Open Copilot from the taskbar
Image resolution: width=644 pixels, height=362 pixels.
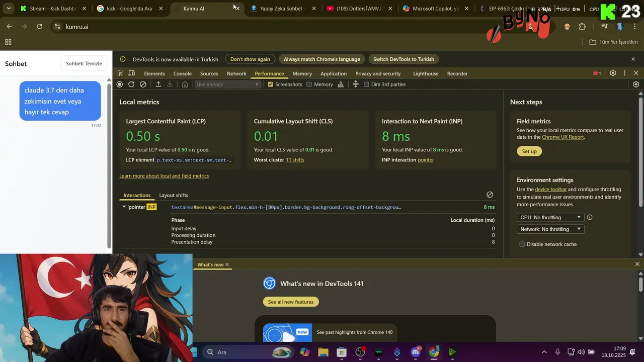click(x=305, y=352)
